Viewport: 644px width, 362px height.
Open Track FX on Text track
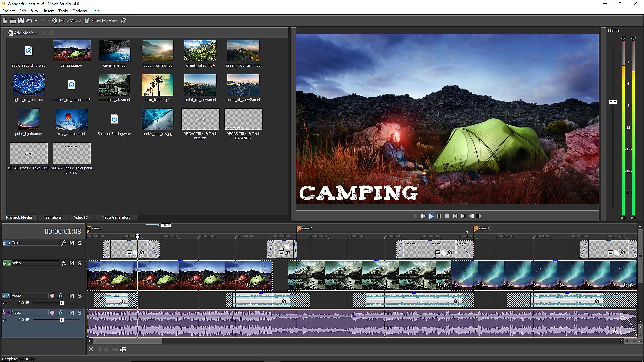click(64, 243)
